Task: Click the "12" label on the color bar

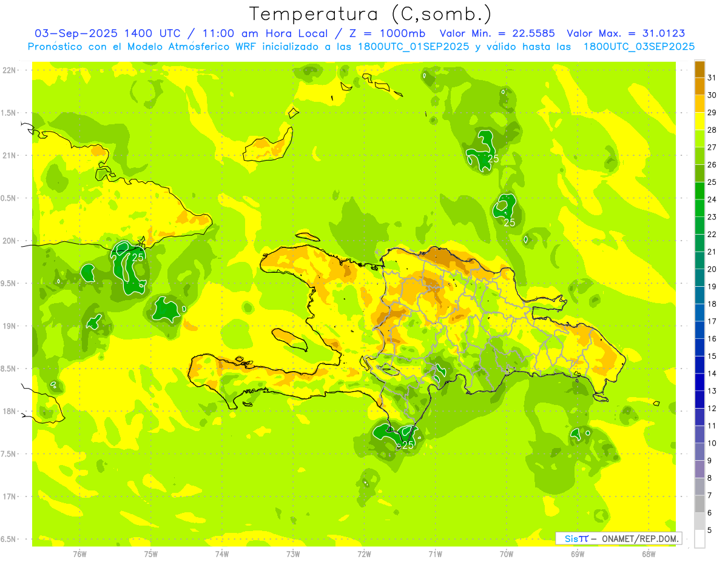Action: [712, 409]
